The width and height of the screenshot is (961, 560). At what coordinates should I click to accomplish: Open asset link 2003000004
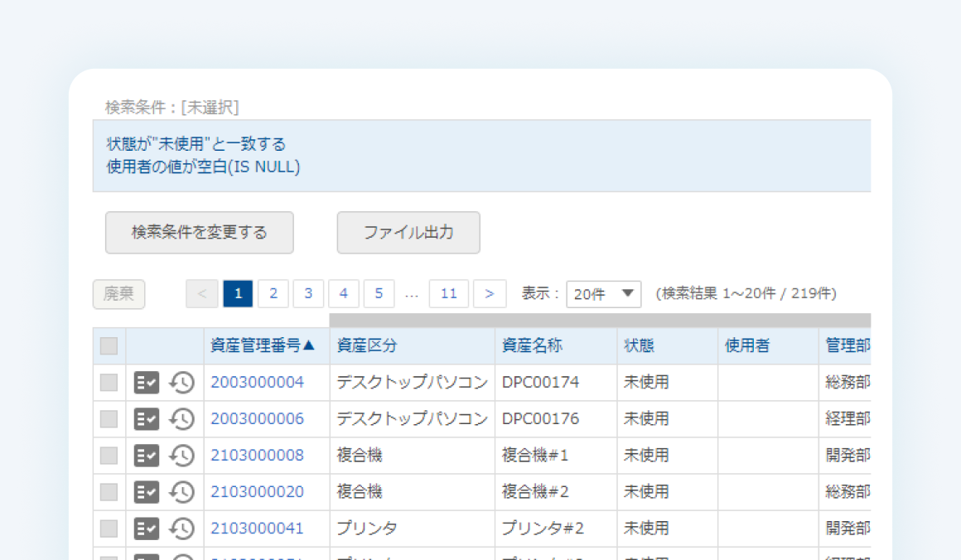pos(258,383)
